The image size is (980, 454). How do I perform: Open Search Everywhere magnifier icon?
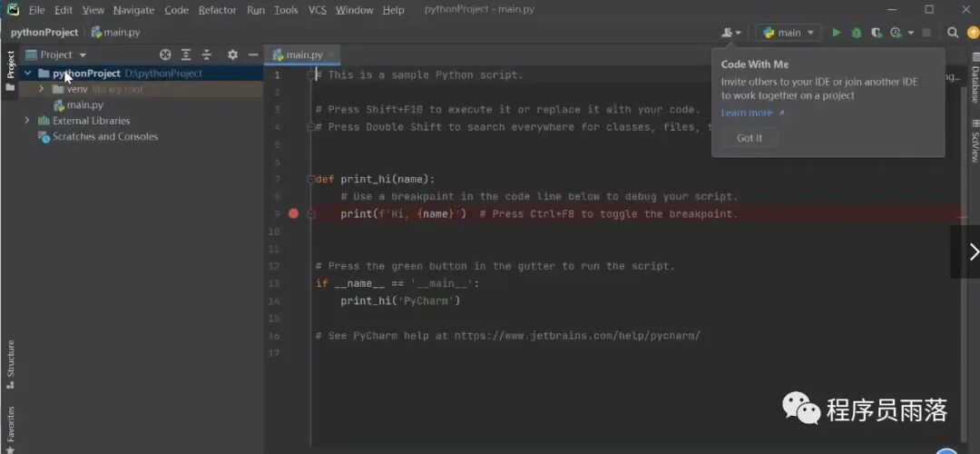click(953, 33)
